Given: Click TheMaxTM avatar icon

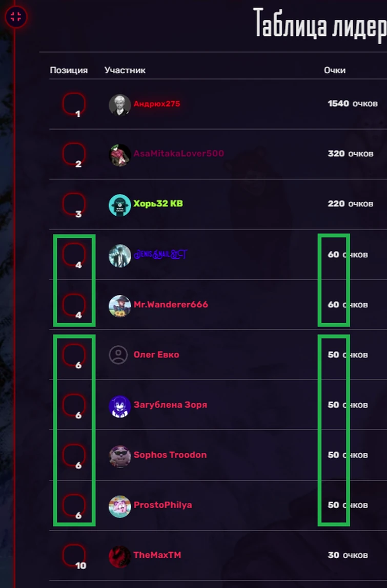Looking at the screenshot, I should coord(120,556).
